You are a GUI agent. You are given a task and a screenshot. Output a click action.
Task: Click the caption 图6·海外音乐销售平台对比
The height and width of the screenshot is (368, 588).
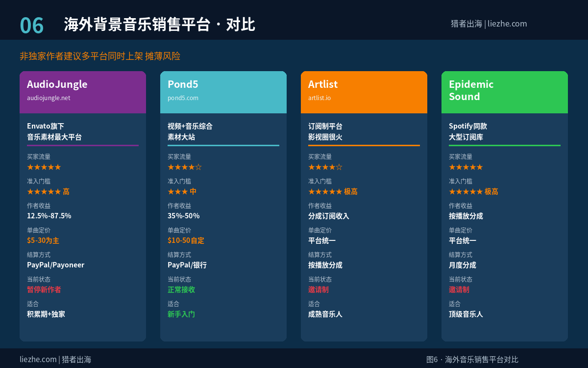(472, 360)
